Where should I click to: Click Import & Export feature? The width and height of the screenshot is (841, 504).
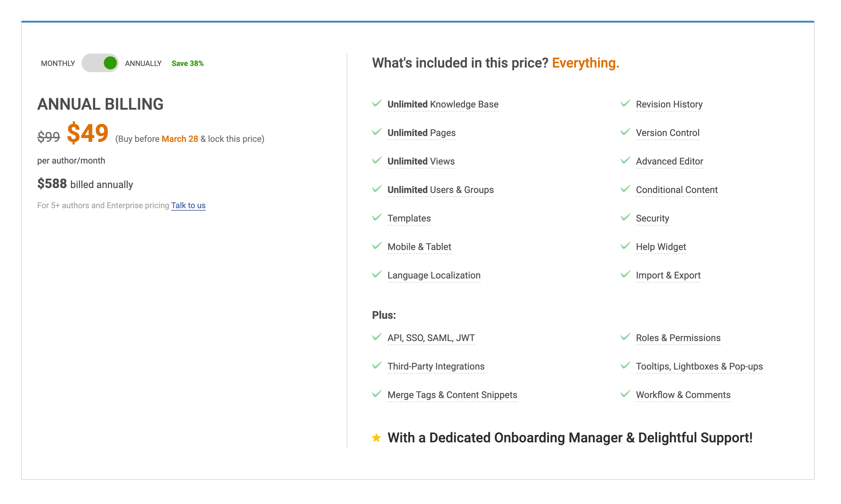tap(668, 275)
